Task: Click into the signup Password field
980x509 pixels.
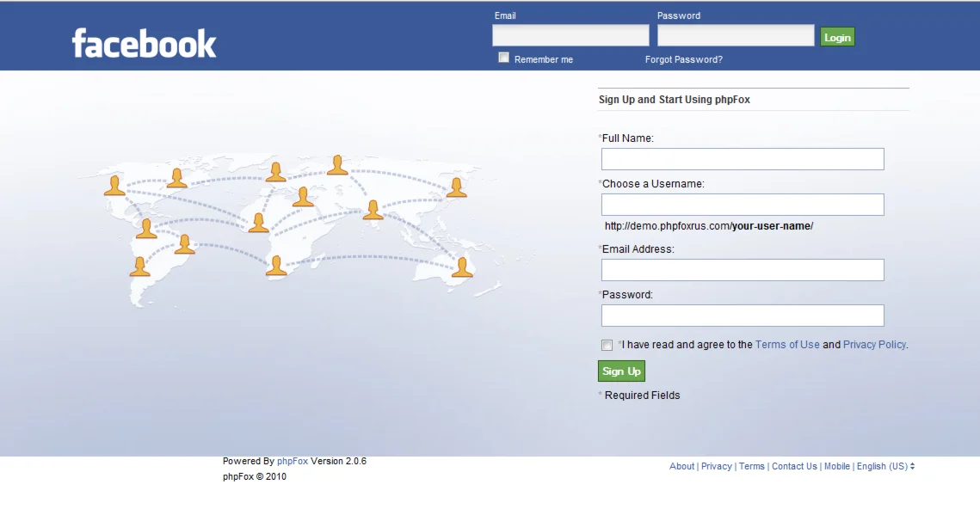Action: pos(743,316)
